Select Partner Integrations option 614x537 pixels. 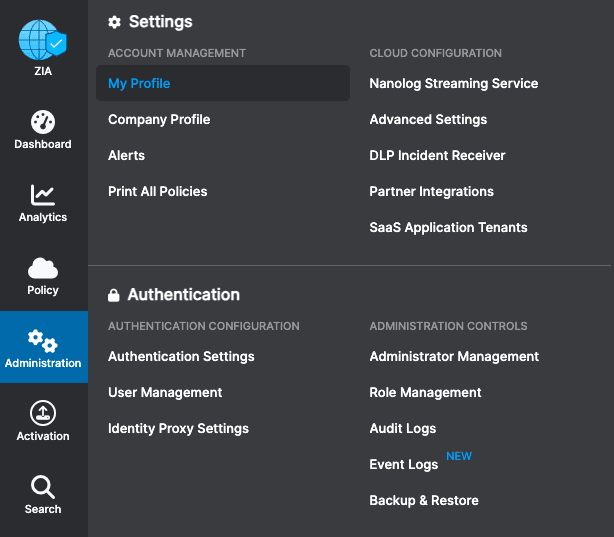coord(431,191)
